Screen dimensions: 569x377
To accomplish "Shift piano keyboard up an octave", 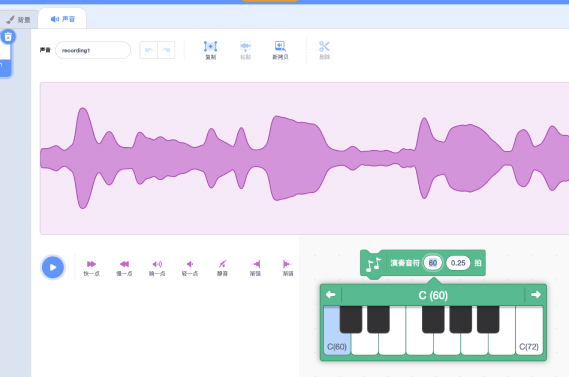I will point(536,295).
